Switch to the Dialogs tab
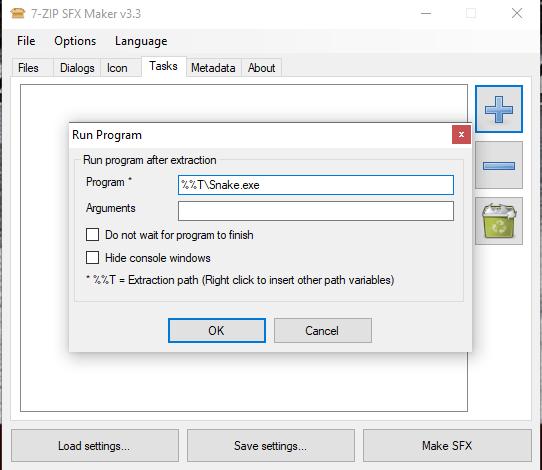The height and width of the screenshot is (470, 542). pos(77,68)
